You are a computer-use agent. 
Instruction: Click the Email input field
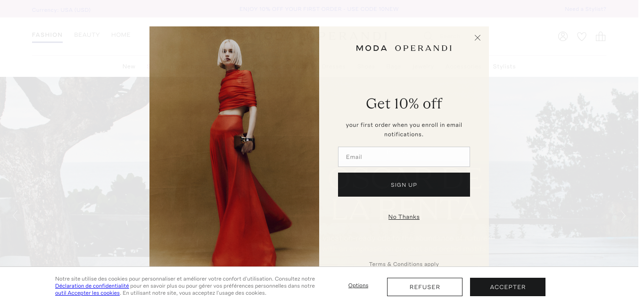(404, 157)
